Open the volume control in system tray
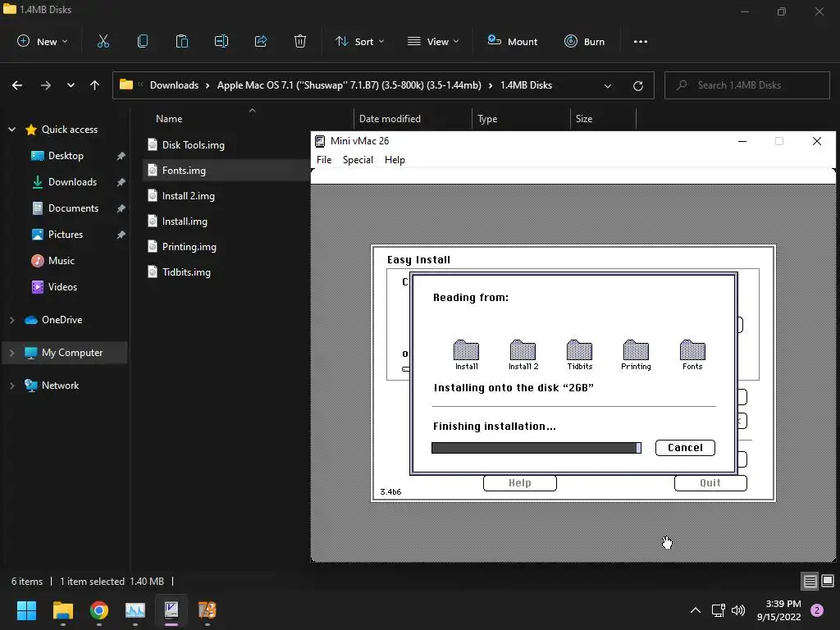Viewport: 840px width, 630px height. point(738,610)
